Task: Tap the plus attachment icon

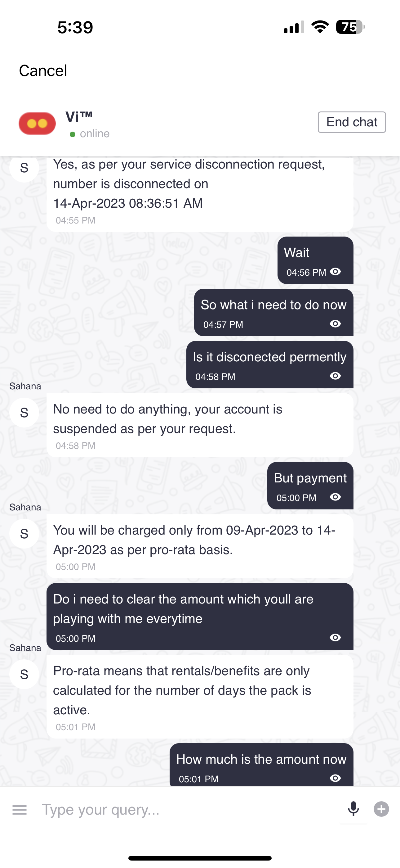Action: click(381, 809)
